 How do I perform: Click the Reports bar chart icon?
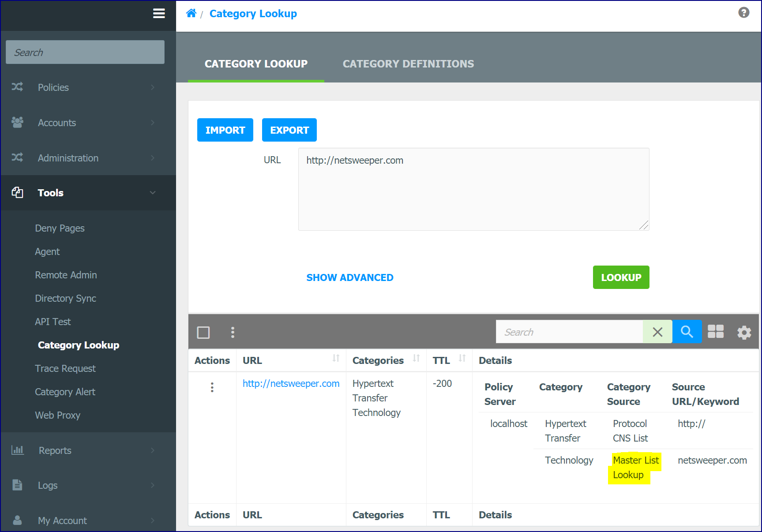pyautogui.click(x=17, y=450)
